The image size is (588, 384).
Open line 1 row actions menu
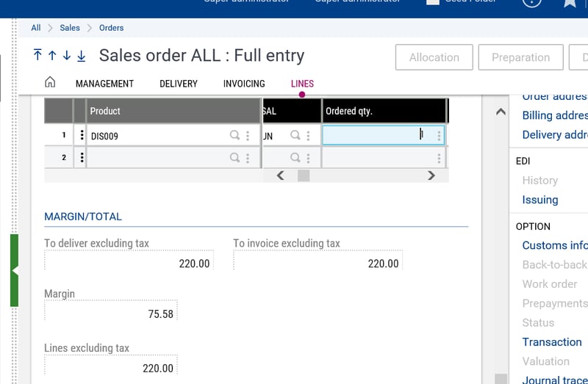click(81, 135)
